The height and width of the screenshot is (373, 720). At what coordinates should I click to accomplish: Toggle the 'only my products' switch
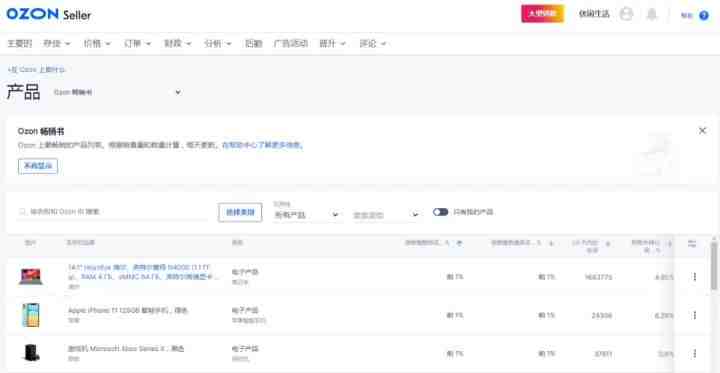[x=440, y=212]
